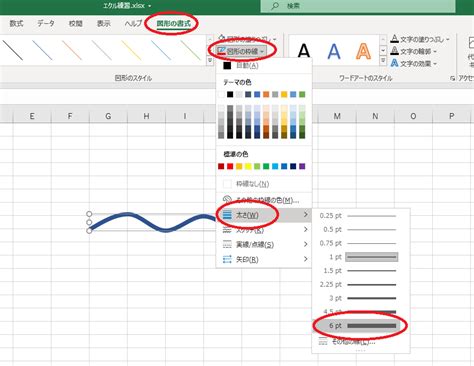The image size is (474, 366).
Task: Select column G header
Action: pyautogui.click(x=108, y=116)
